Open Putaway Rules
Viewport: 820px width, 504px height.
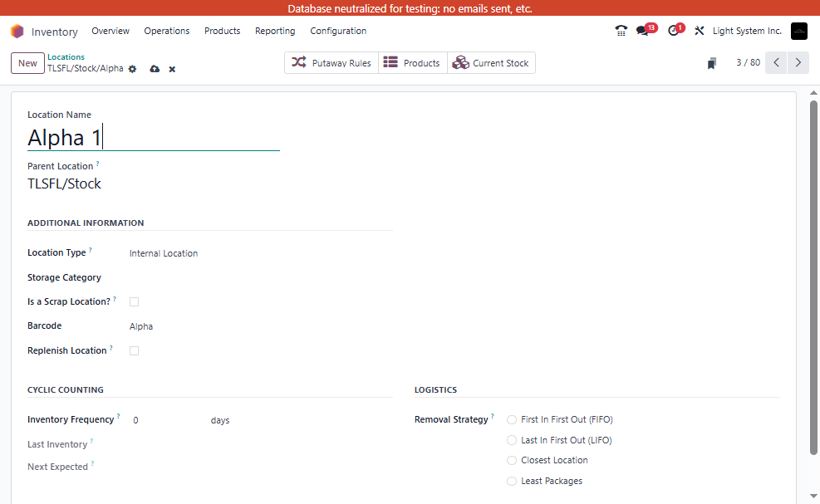[331, 63]
